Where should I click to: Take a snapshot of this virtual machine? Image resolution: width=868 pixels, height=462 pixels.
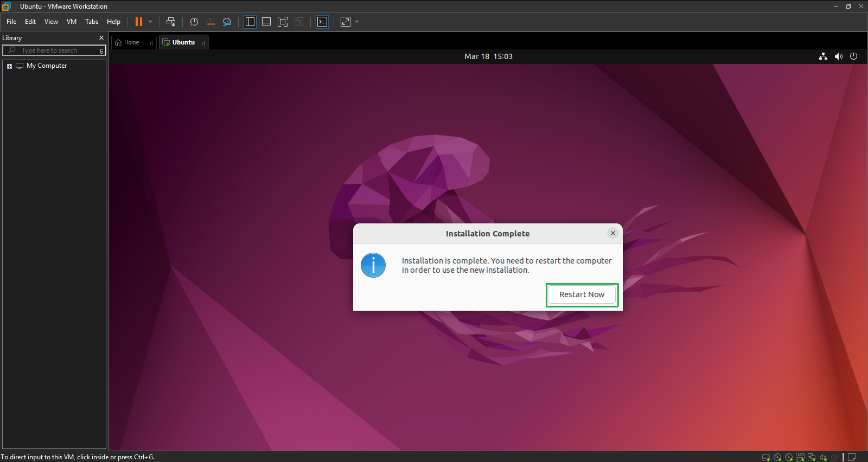tap(194, 22)
